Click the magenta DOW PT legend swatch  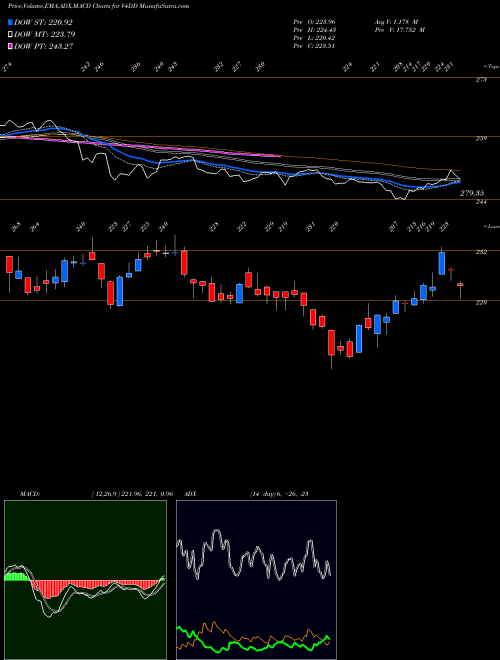coord(10,46)
